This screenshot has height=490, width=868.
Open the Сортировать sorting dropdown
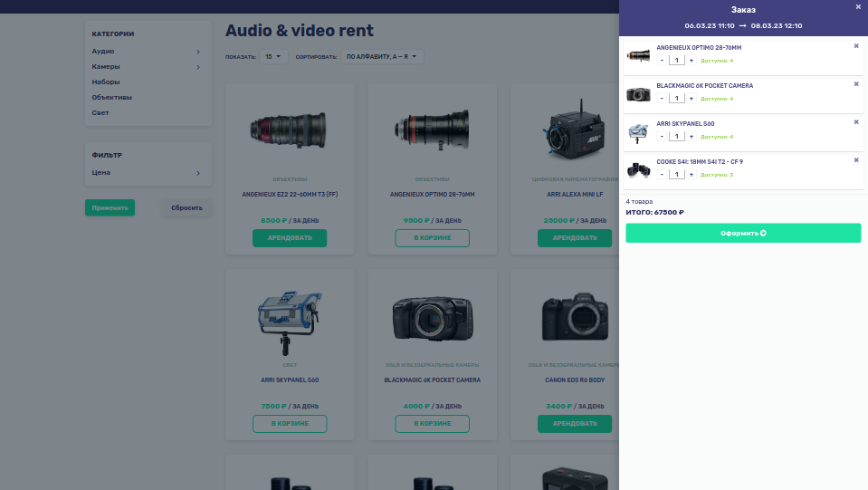click(382, 57)
